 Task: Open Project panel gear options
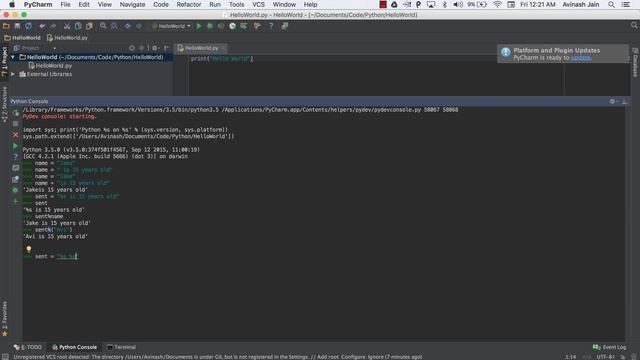pos(156,48)
